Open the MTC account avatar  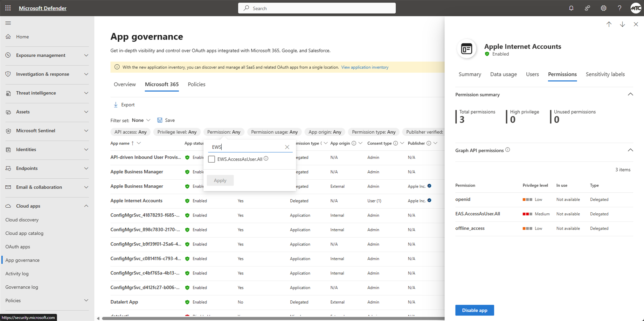click(636, 8)
